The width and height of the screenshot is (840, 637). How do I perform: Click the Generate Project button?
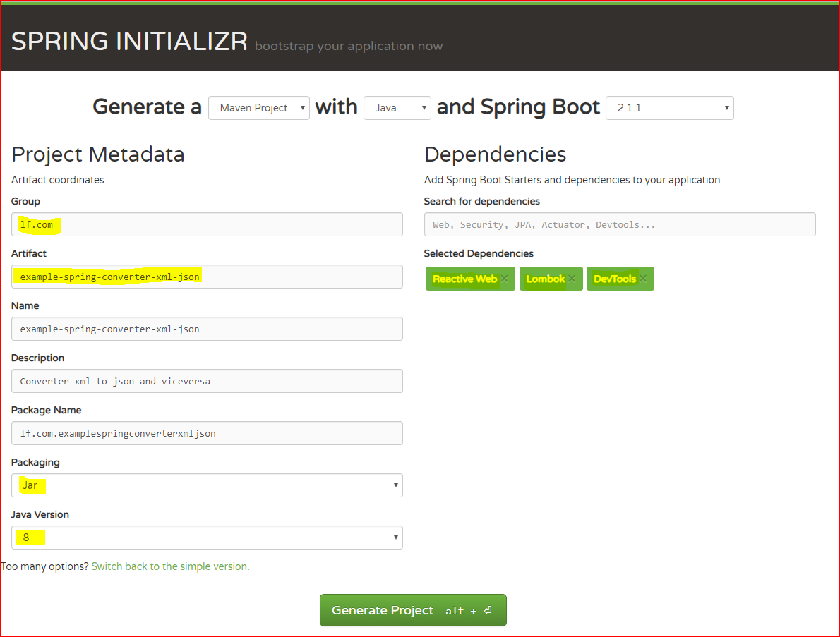click(412, 609)
